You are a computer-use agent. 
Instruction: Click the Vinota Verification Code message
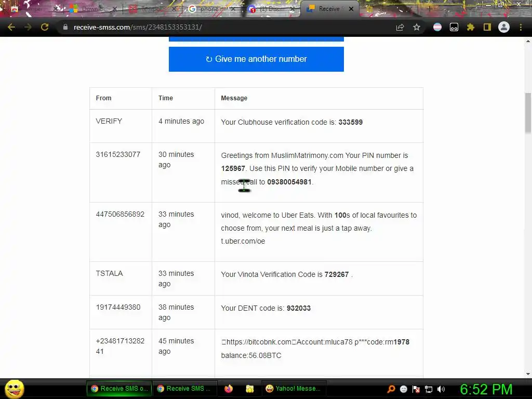click(287, 274)
